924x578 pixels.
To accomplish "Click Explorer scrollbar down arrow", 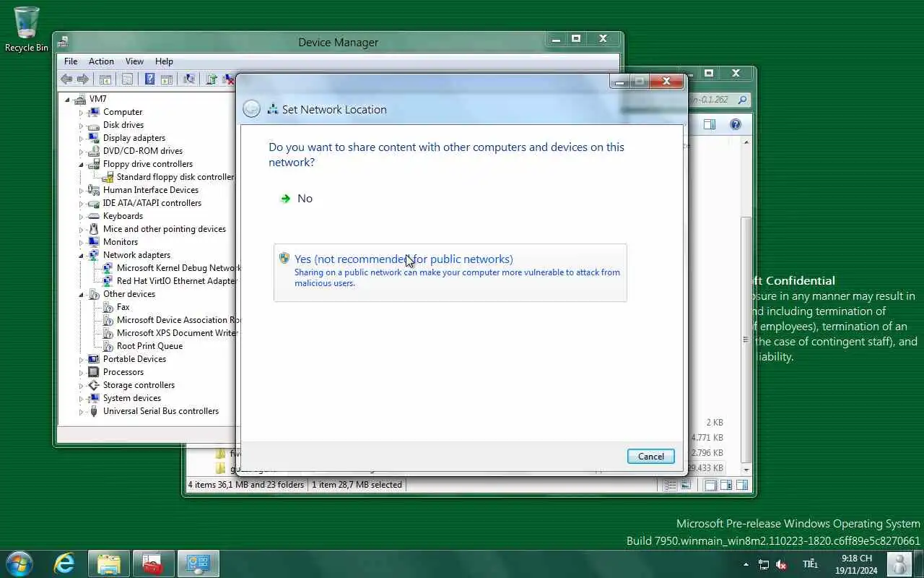I will tap(746, 470).
